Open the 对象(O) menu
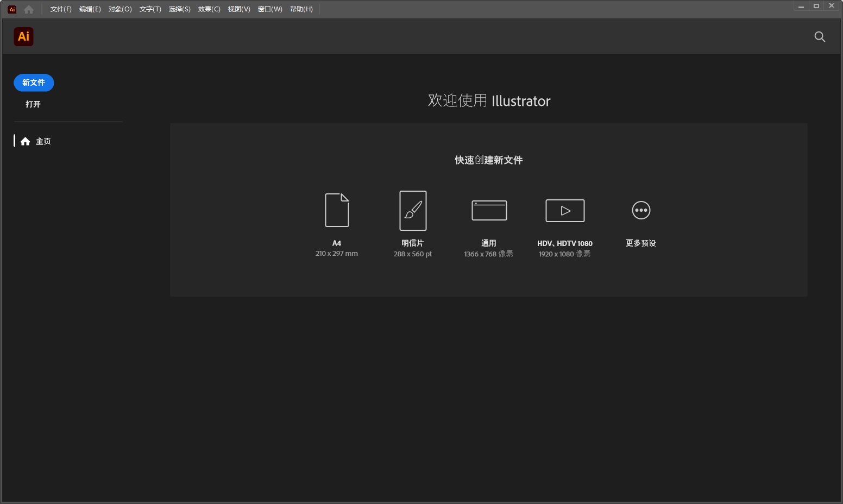 (x=119, y=9)
